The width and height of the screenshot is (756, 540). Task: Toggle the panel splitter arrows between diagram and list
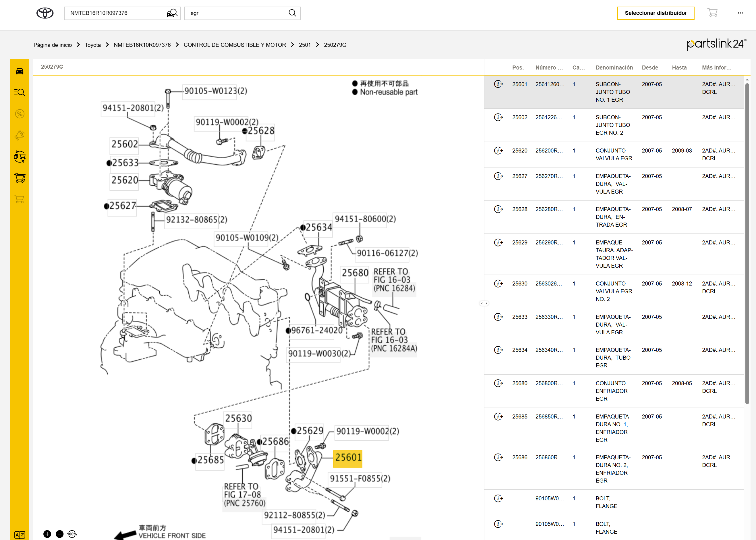point(484,303)
